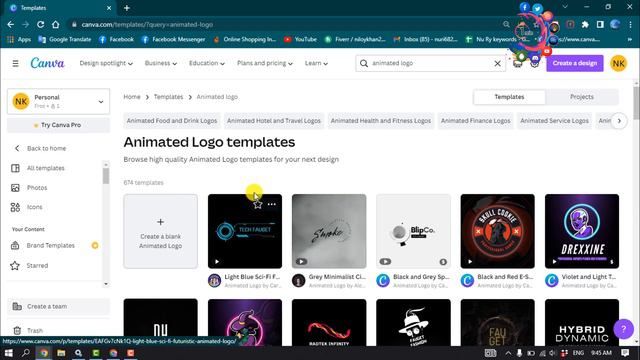Open the browser home page

click(x=56, y=24)
